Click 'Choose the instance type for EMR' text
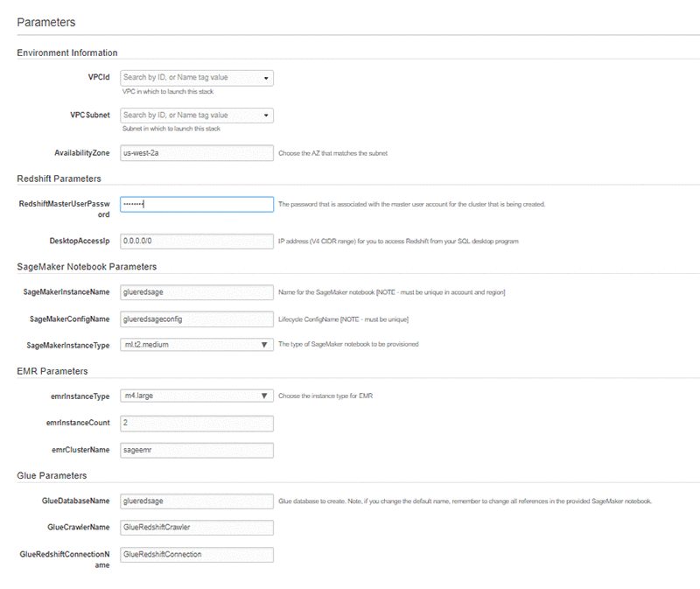 325,396
